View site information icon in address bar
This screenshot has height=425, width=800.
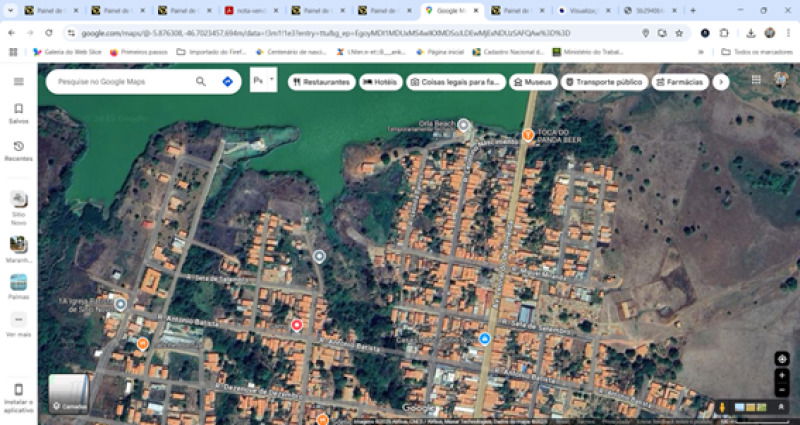pyautogui.click(x=71, y=33)
